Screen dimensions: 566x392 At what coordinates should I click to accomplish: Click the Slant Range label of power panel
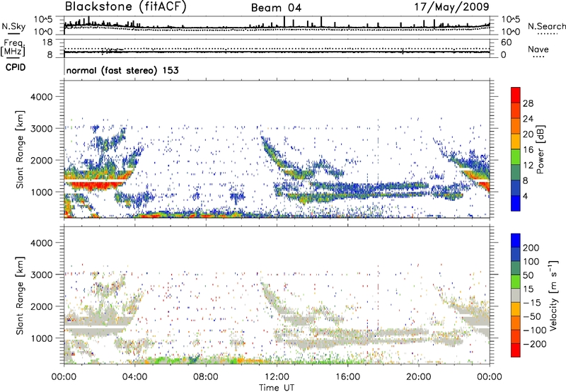point(20,149)
